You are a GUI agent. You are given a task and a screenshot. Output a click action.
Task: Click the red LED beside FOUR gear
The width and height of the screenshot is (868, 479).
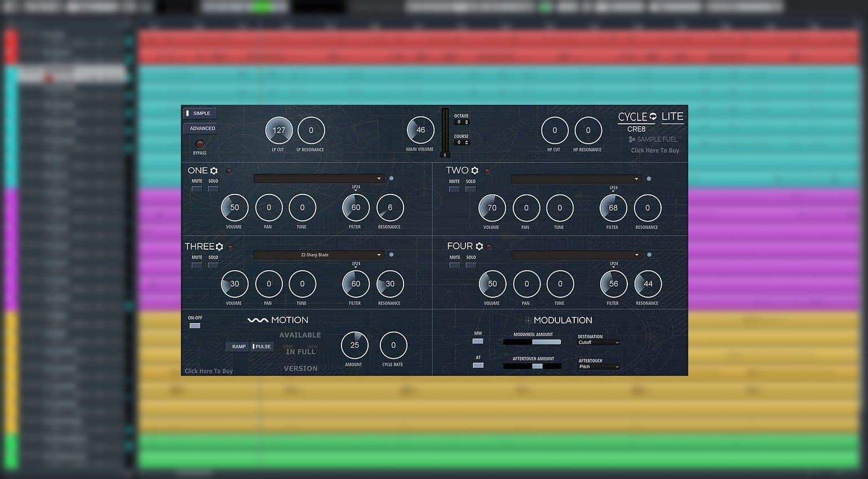click(x=489, y=247)
